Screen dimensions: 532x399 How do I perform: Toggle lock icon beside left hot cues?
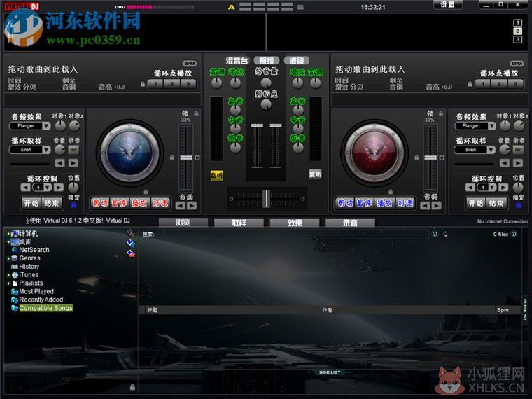[143, 84]
